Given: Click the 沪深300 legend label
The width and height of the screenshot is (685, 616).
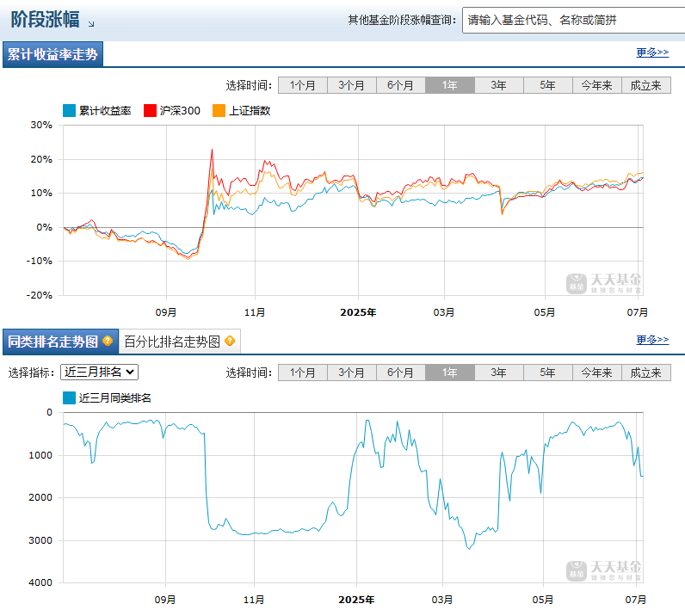Looking at the screenshot, I should 180,110.
